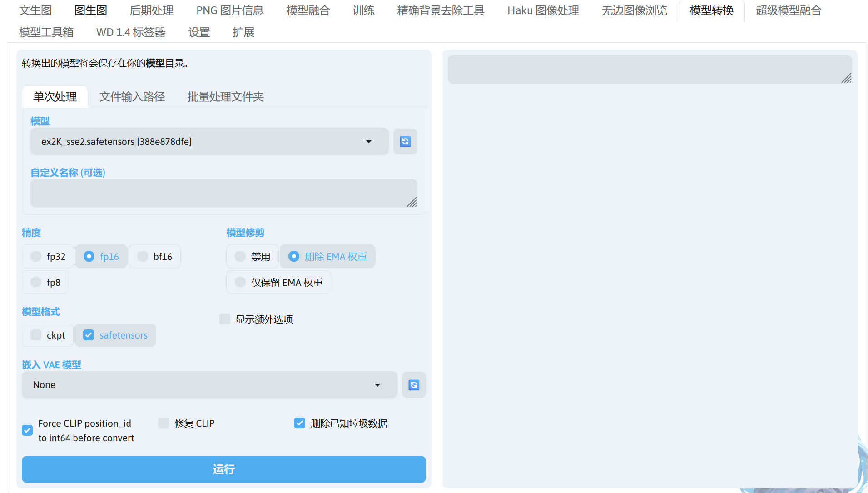
Task: Open the 文件输入路径 tab
Action: [x=132, y=97]
